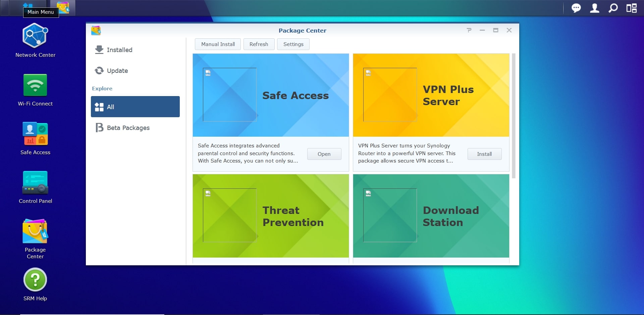This screenshot has height=315, width=644.
Task: Close the Package Center window
Action: (x=509, y=30)
